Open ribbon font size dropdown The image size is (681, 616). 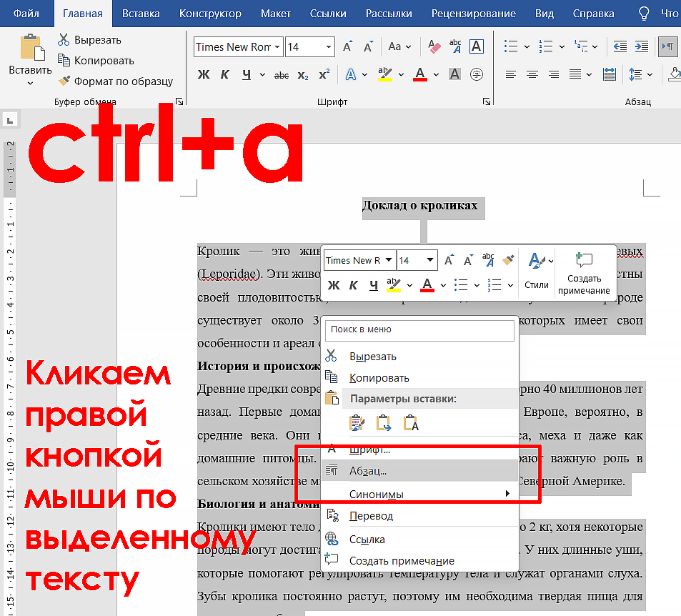click(x=329, y=47)
